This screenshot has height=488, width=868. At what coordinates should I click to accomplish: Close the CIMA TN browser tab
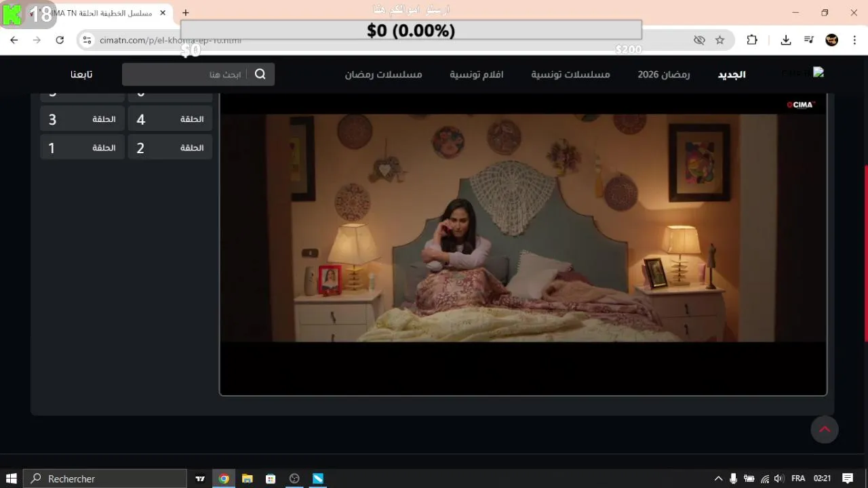pyautogui.click(x=163, y=13)
